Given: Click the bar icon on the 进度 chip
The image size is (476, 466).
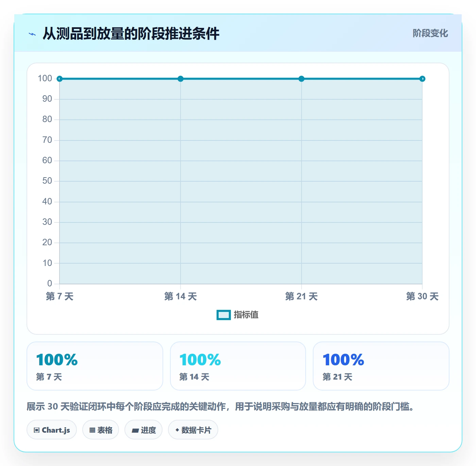Looking at the screenshot, I should pyautogui.click(x=135, y=430).
